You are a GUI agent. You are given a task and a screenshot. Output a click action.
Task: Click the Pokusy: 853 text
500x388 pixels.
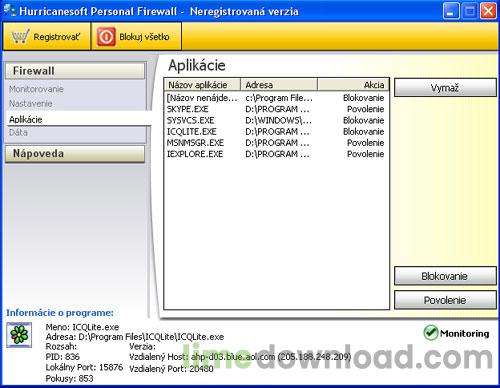69,378
